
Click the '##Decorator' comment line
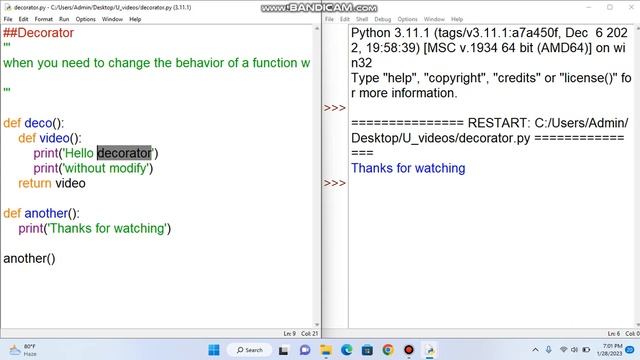point(38,33)
